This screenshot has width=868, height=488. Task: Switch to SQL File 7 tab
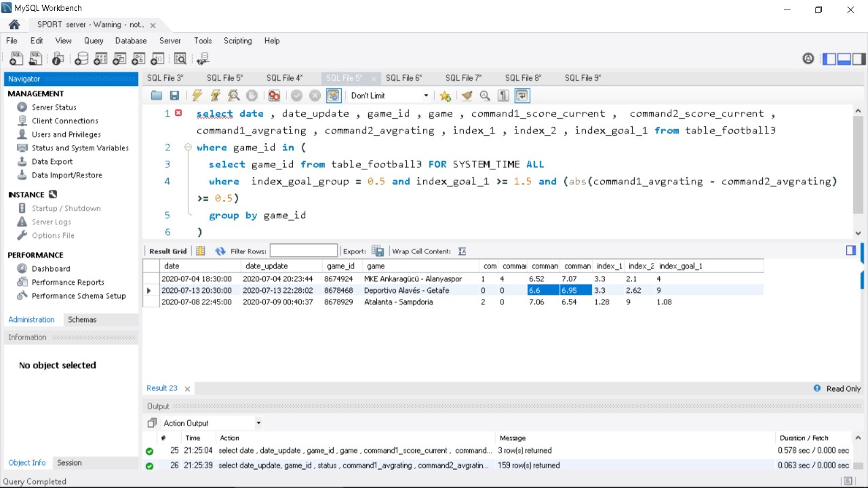click(x=463, y=78)
